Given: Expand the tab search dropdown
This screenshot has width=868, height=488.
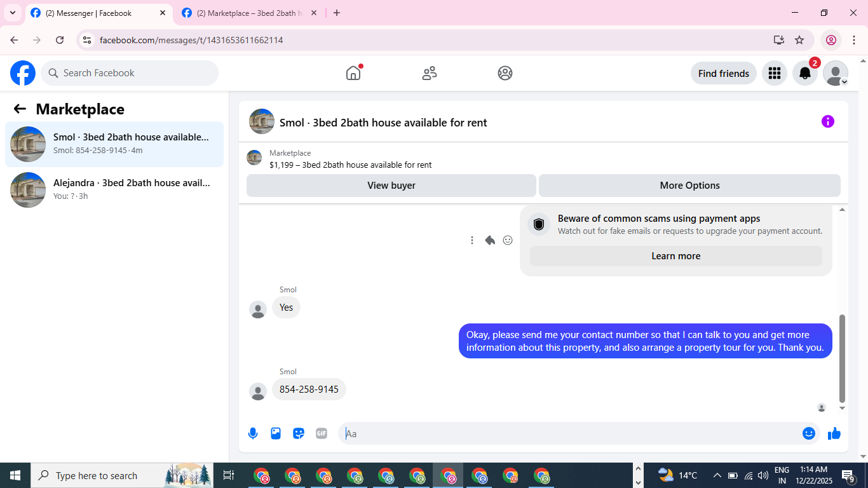Looking at the screenshot, I should point(13,13).
